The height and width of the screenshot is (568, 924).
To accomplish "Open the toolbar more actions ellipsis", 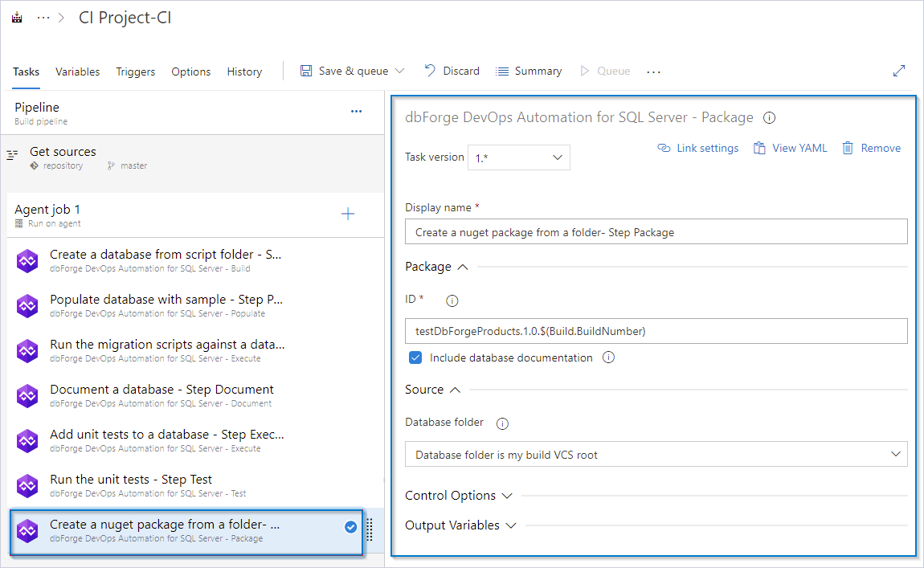I will click(653, 72).
